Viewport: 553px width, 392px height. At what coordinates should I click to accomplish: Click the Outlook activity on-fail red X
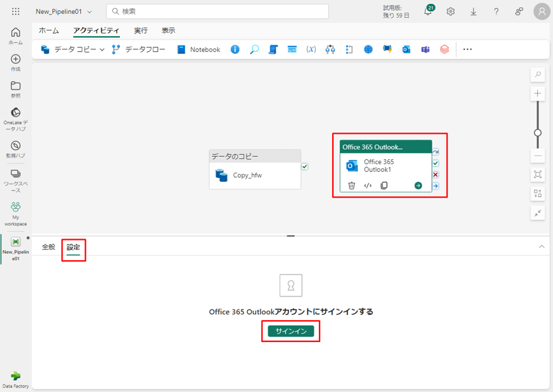[x=436, y=175]
